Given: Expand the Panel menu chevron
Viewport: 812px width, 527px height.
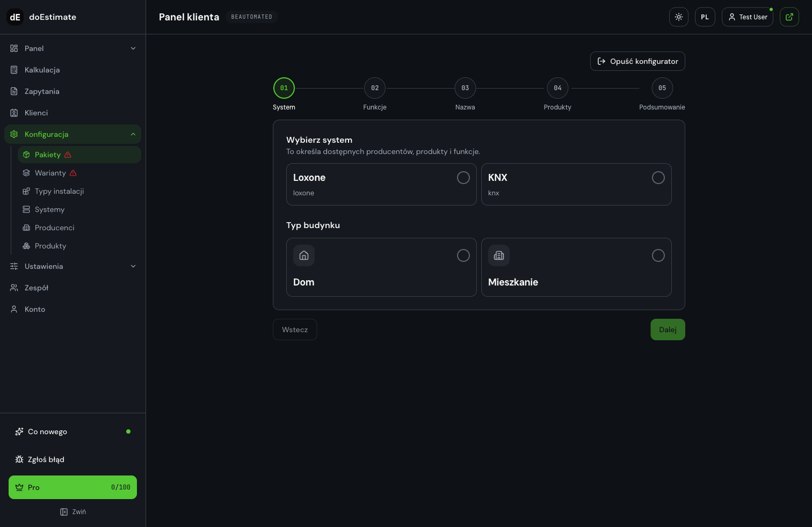Looking at the screenshot, I should (x=133, y=48).
